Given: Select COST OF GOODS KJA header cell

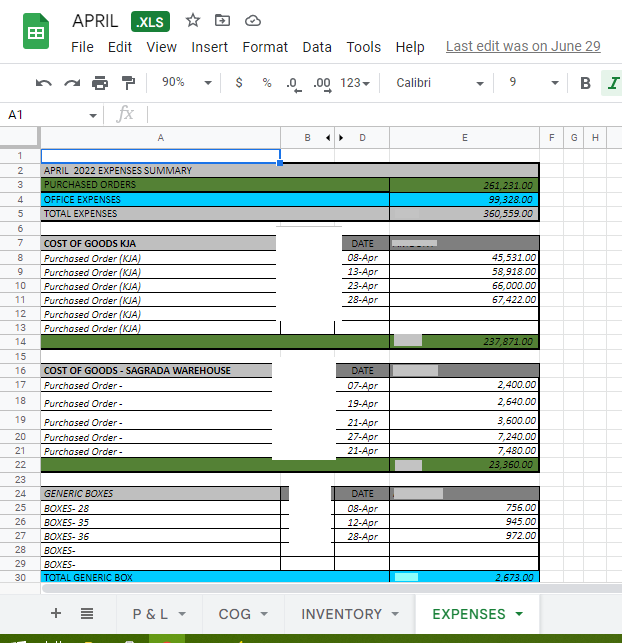Looking at the screenshot, I should (x=159, y=244).
